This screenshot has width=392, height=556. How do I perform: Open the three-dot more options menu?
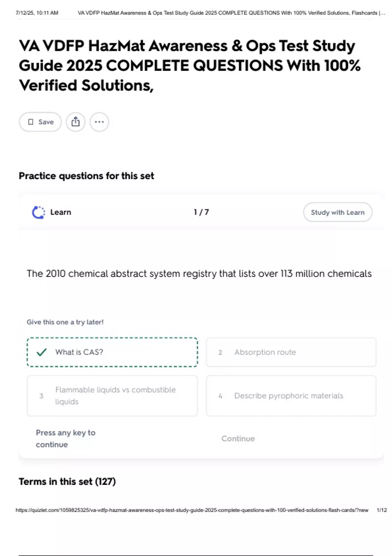click(99, 122)
